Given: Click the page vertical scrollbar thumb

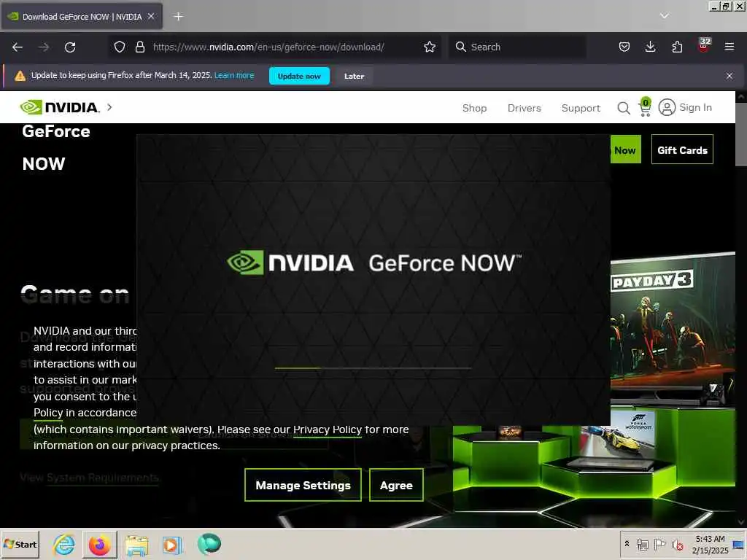Looking at the screenshot, I should (741, 134).
